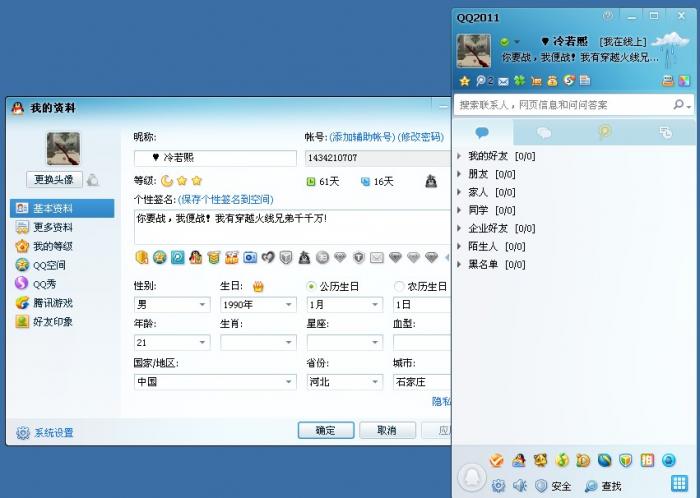Viewport: 700px width, 498px height.
Task: Open the Paipai shopping icon
Action: coord(647,460)
